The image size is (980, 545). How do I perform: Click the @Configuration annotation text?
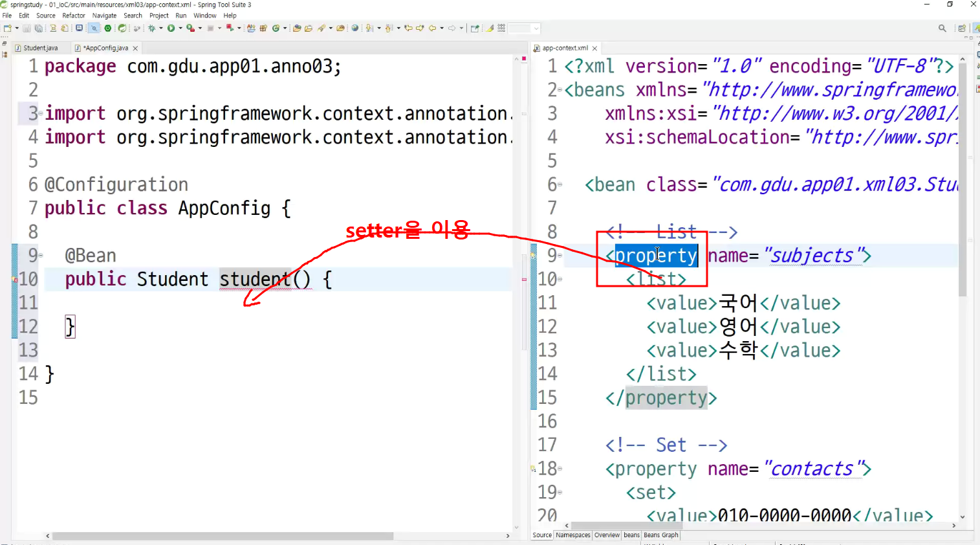click(x=116, y=184)
